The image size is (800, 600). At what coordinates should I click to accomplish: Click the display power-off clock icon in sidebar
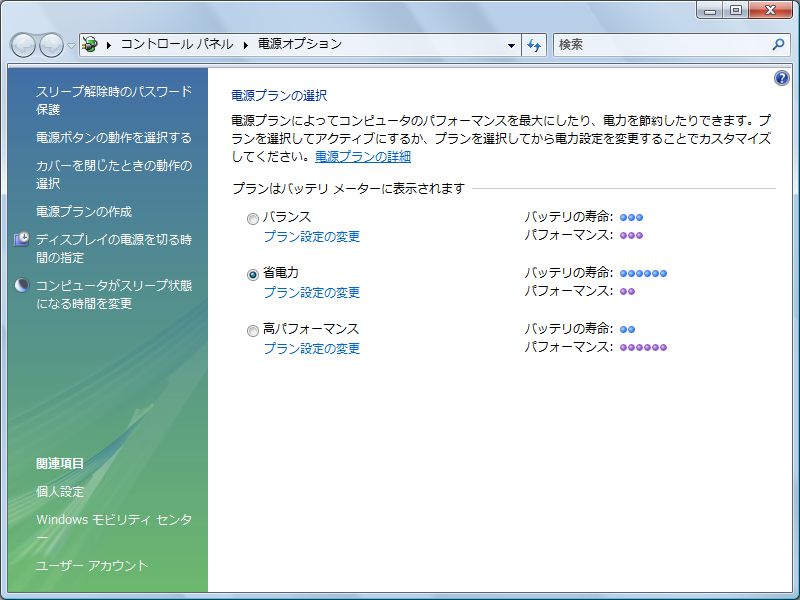[21, 239]
